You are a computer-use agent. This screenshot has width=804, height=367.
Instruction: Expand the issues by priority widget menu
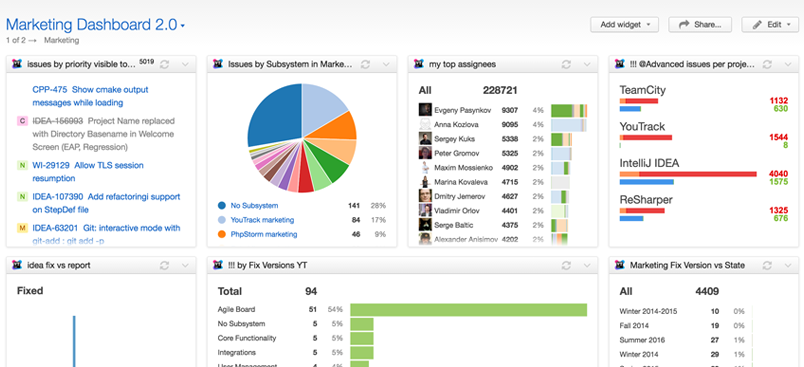(x=186, y=64)
